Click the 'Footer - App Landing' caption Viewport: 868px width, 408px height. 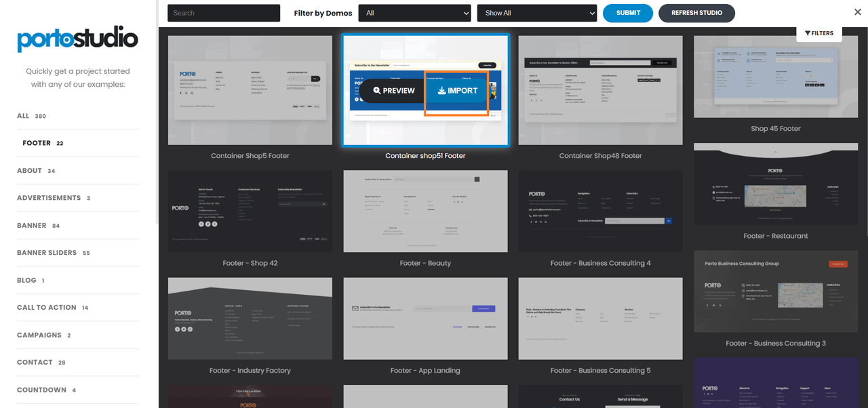point(425,371)
